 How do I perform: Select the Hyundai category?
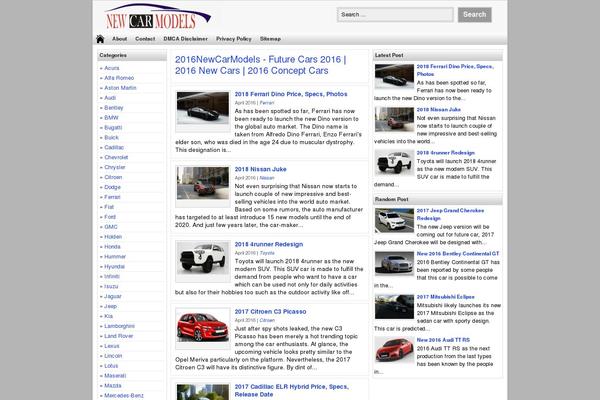coord(114,266)
